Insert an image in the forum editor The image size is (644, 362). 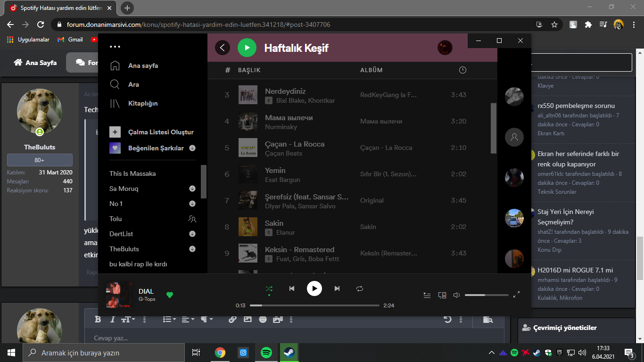[248, 320]
